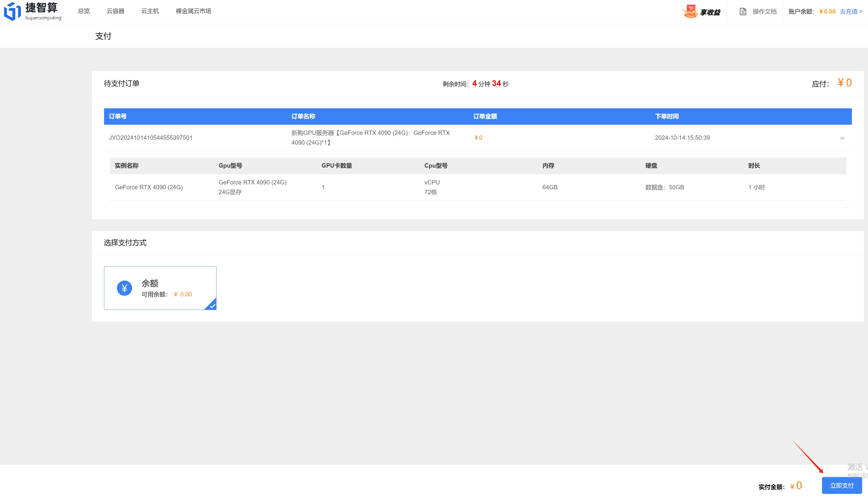Click the 订单金额 column header
This screenshot has height=500, width=868.
[485, 117]
